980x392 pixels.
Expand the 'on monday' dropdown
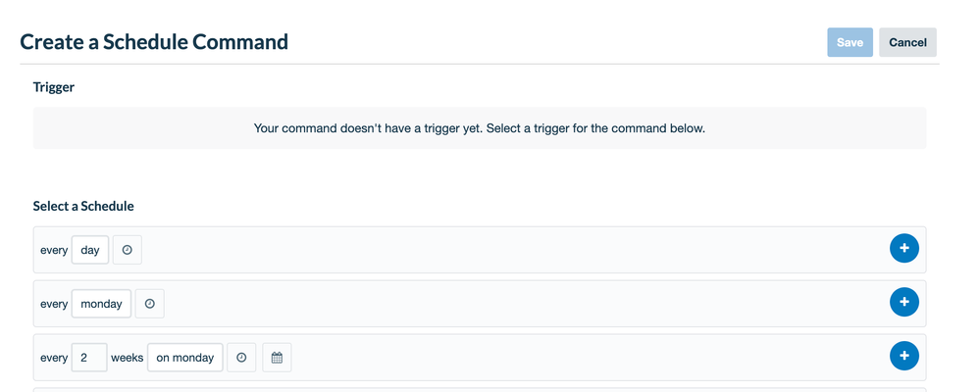tap(185, 358)
